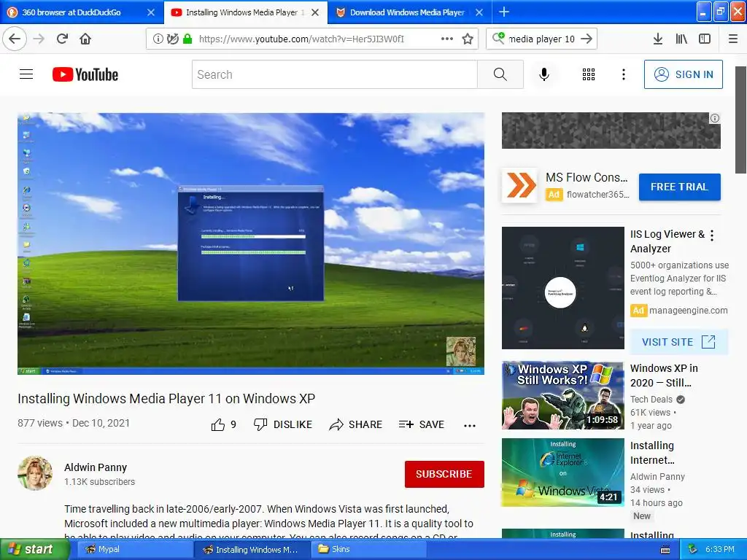The image size is (747, 560).
Task: Click the 6:33 PM system clock
Action: click(x=719, y=549)
